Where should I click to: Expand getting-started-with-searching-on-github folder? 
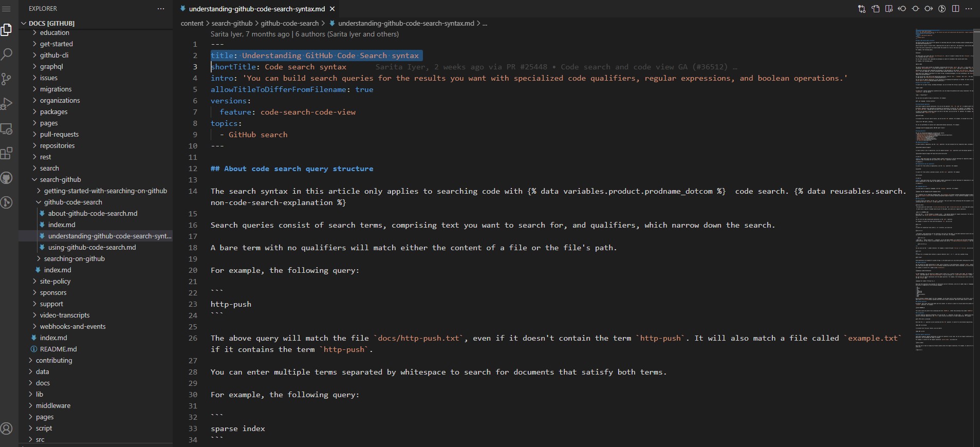(x=105, y=191)
